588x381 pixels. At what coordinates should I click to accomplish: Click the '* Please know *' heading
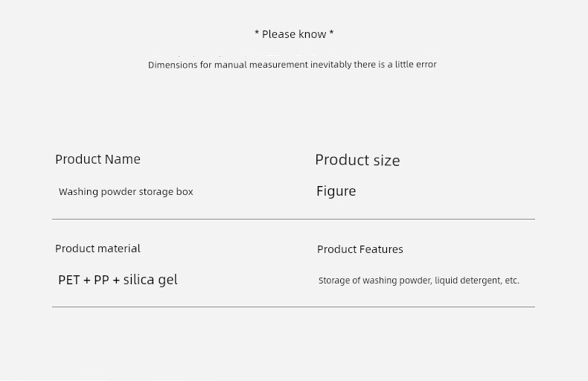click(x=294, y=34)
